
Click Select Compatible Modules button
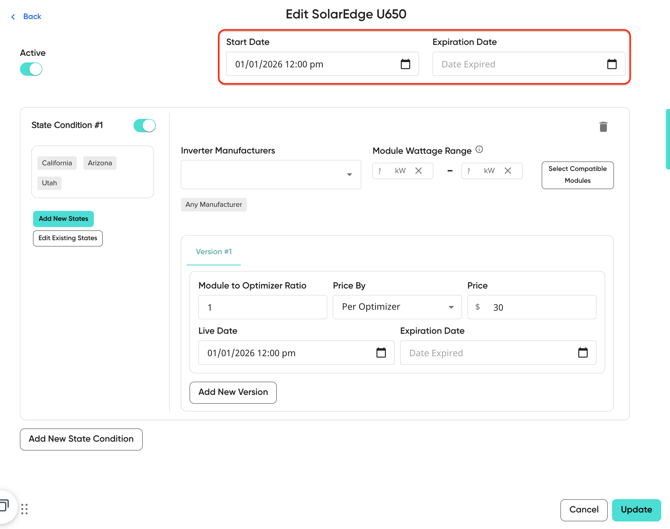click(577, 175)
